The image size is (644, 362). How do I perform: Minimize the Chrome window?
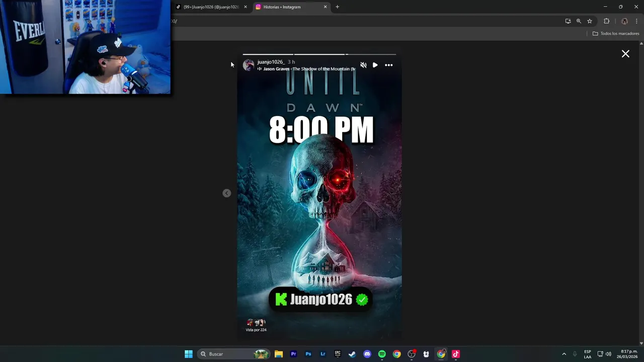click(605, 7)
